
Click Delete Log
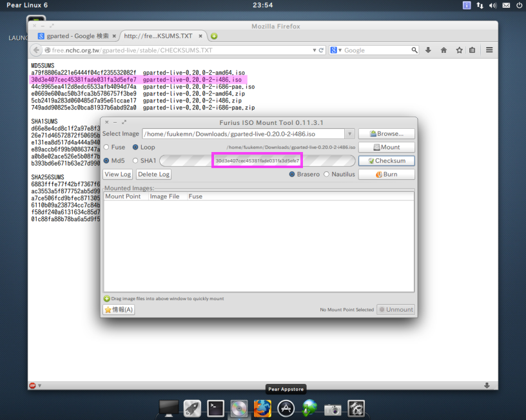[153, 175]
